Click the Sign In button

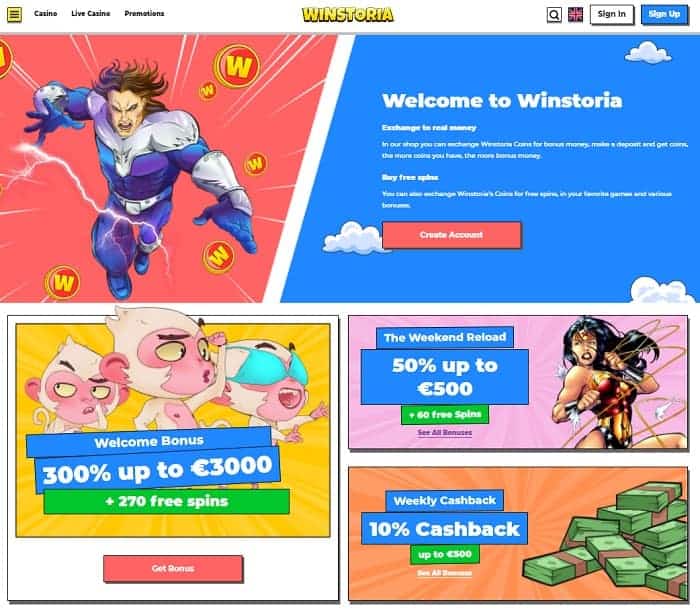[x=612, y=14]
